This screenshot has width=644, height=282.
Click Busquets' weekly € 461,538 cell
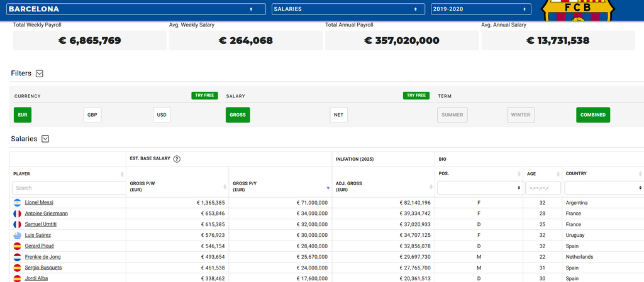177,268
